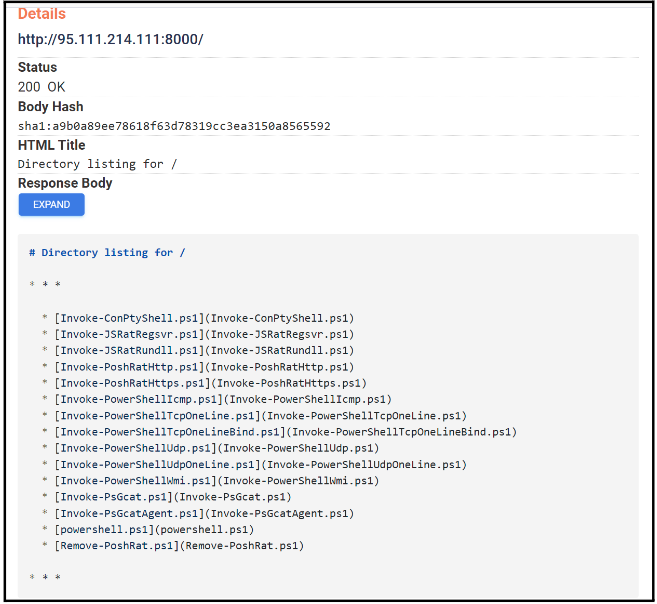Select the Invoke-PowerShellTcpOneLine.ps1 line
This screenshot has height=604, width=657.
tap(254, 416)
